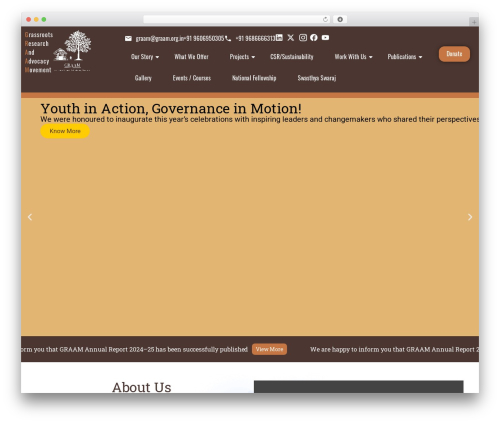Expand the Work With Us dropdown
Viewport: 500px width, 423px height.
point(354,57)
